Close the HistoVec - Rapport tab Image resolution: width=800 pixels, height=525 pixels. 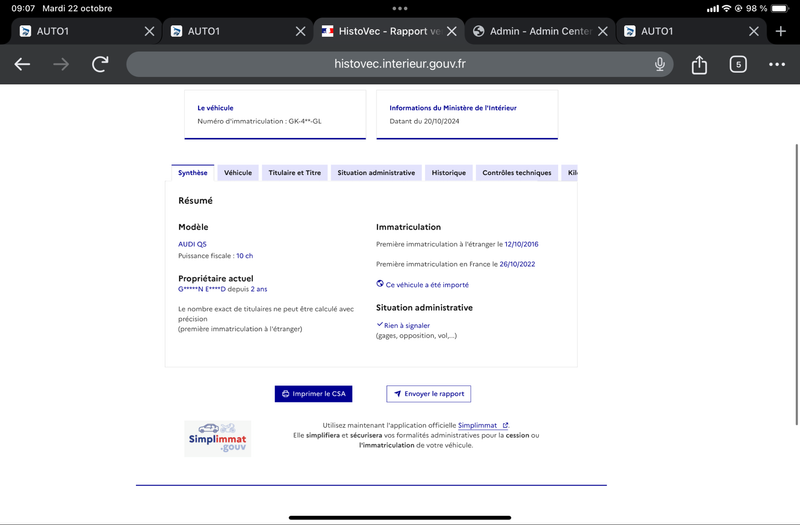[x=452, y=31]
